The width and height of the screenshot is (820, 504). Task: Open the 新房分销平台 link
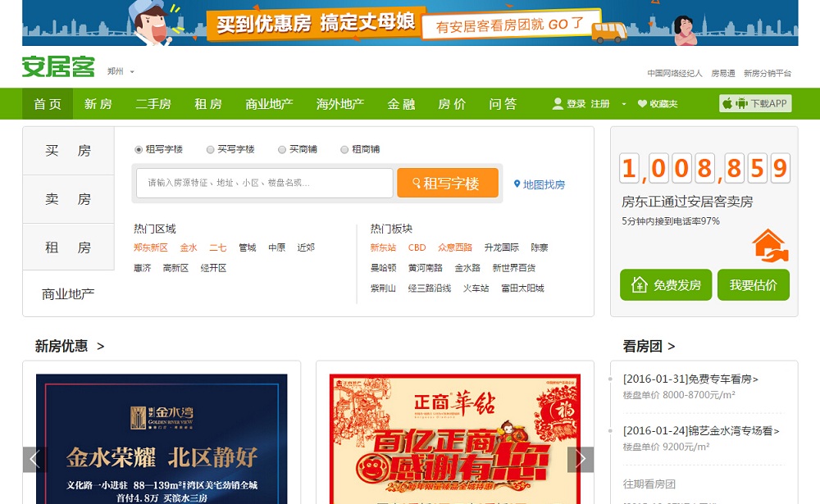pyautogui.click(x=768, y=73)
